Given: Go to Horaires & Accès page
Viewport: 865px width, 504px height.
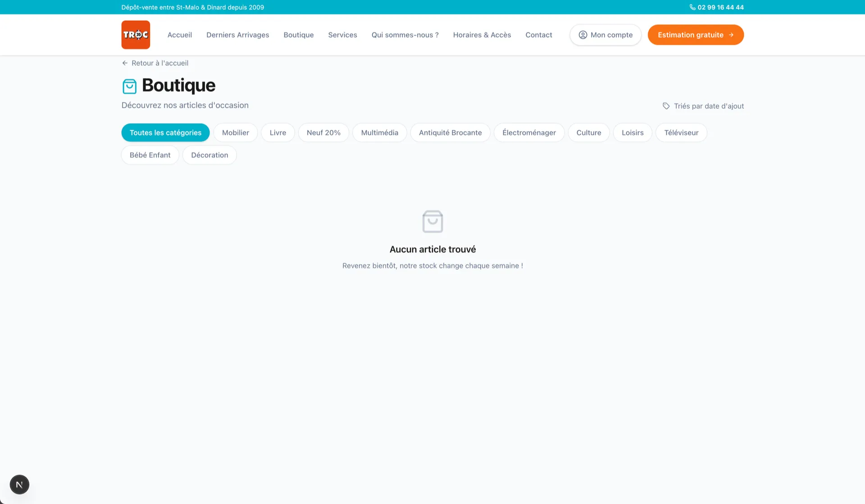Looking at the screenshot, I should [x=482, y=35].
